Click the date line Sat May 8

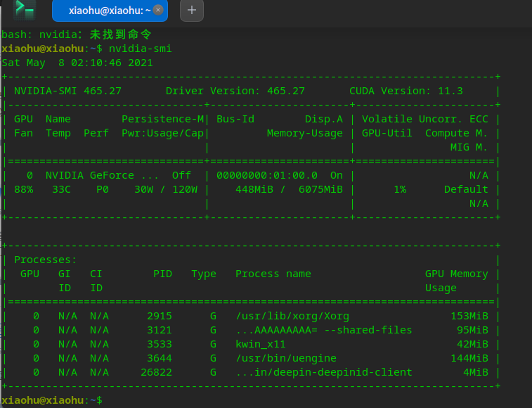[77, 63]
